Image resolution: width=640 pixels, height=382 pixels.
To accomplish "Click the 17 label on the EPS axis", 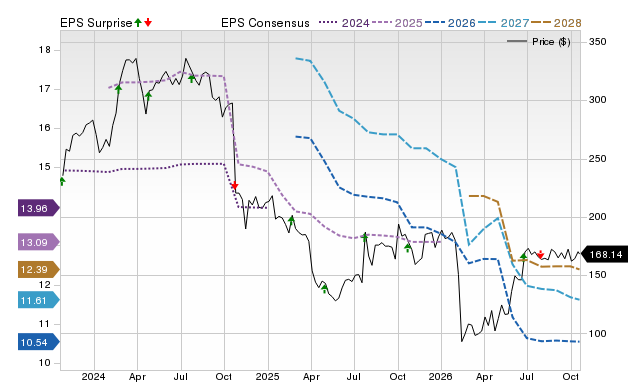I will (x=44, y=89).
